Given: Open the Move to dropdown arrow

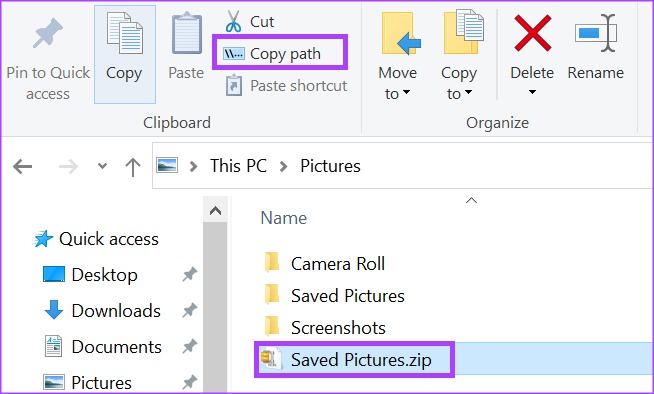Looking at the screenshot, I should click(x=406, y=92).
